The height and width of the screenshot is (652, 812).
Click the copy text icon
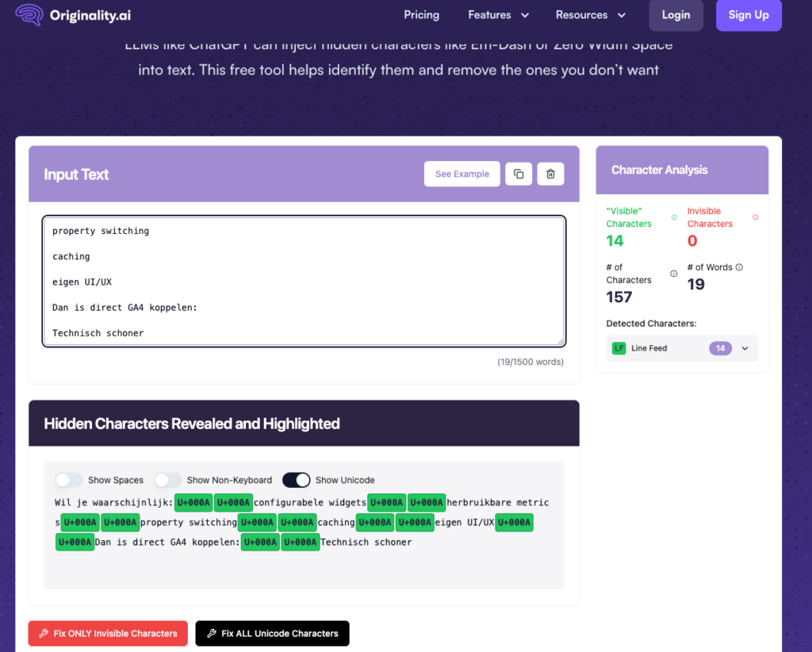519,174
